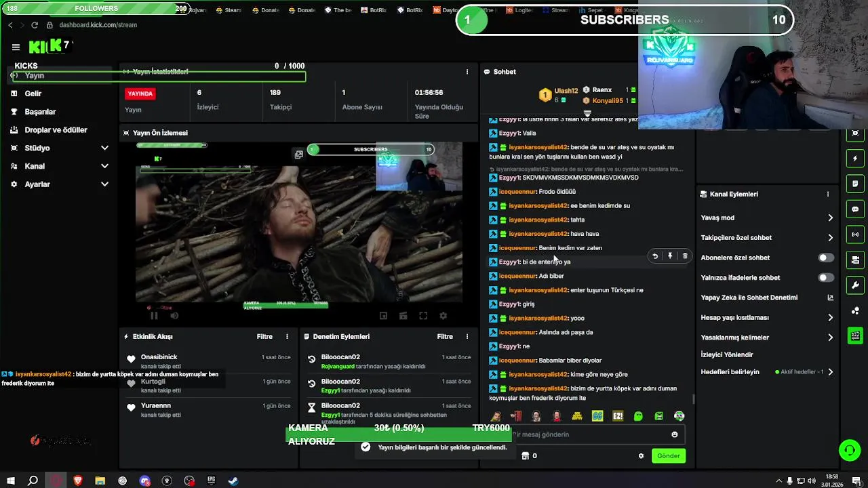868x488 pixels.
Task: Open Yasaklanmış kelimeler options
Action: coord(830,338)
